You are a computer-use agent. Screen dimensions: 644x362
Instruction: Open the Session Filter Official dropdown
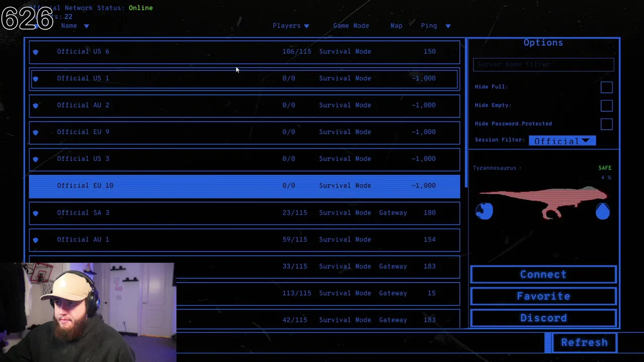click(x=562, y=141)
